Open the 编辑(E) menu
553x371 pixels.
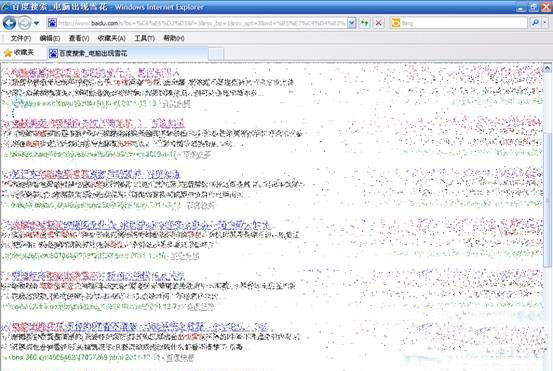click(x=50, y=38)
